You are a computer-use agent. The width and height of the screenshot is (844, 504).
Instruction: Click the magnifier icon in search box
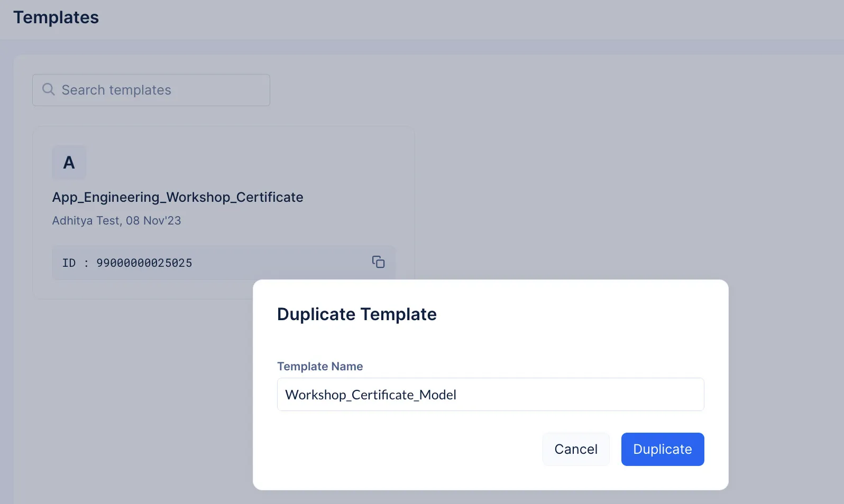point(48,89)
